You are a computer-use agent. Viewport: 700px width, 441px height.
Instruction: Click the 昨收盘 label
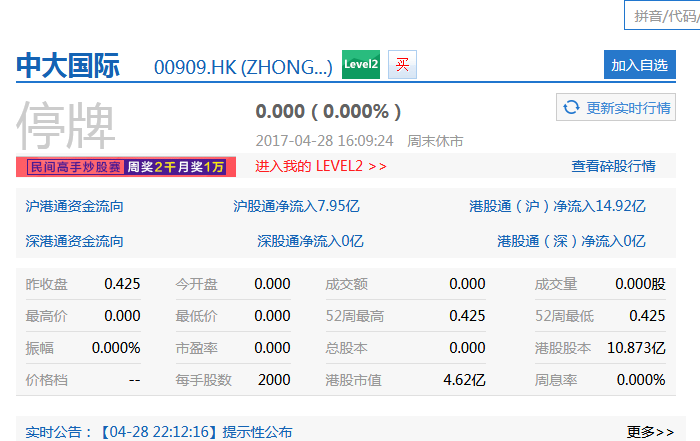[46, 284]
